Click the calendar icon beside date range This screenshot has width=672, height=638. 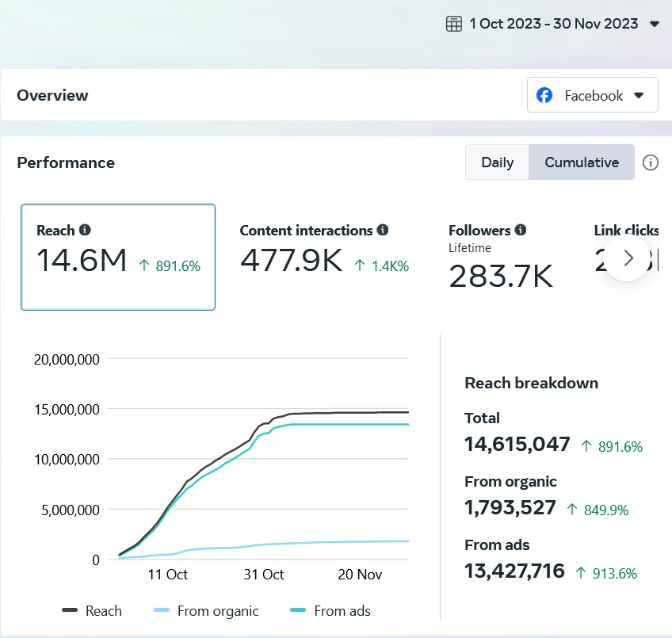(x=454, y=24)
